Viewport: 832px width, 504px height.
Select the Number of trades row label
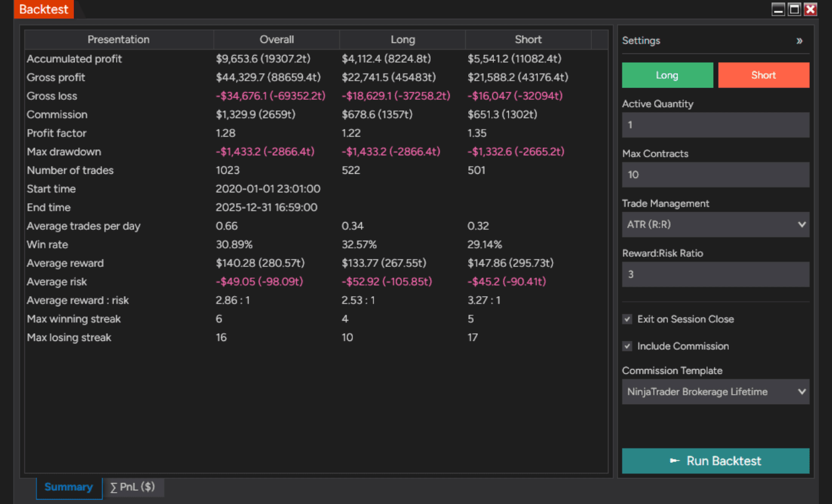click(x=70, y=170)
